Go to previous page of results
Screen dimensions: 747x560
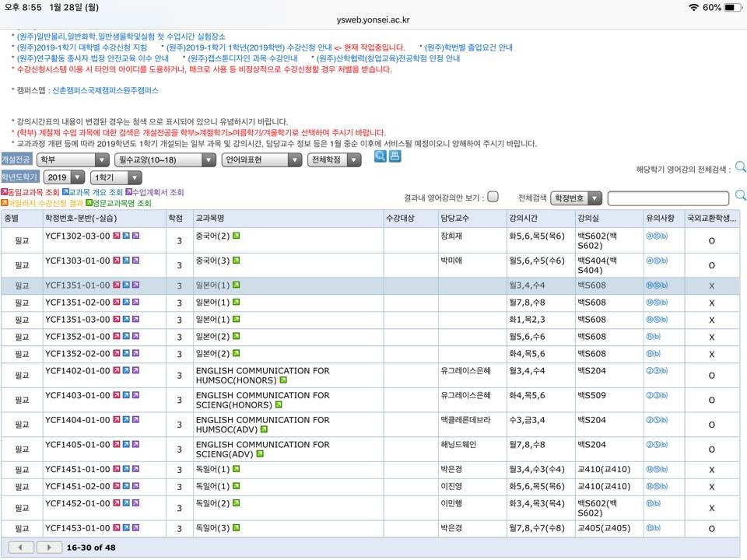(x=21, y=548)
